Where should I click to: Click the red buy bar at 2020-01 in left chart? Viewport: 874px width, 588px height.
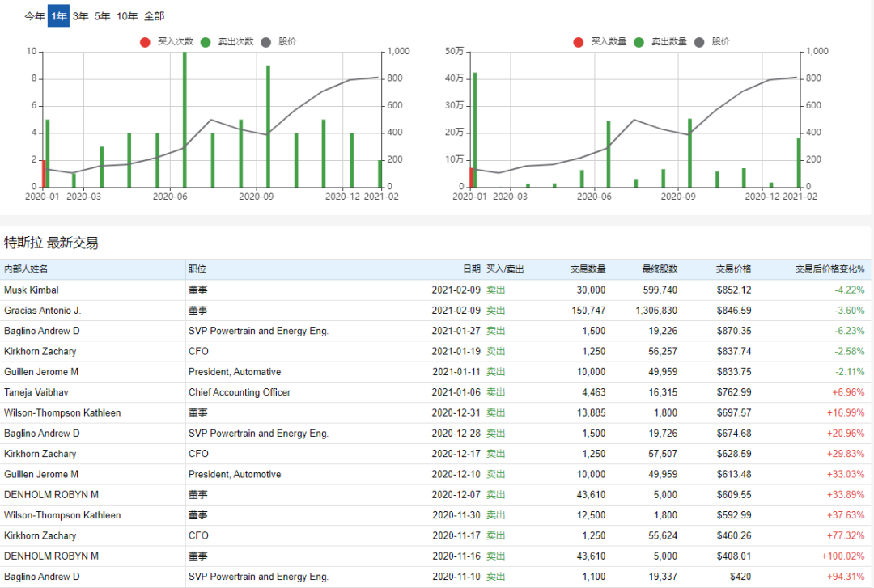pos(44,173)
